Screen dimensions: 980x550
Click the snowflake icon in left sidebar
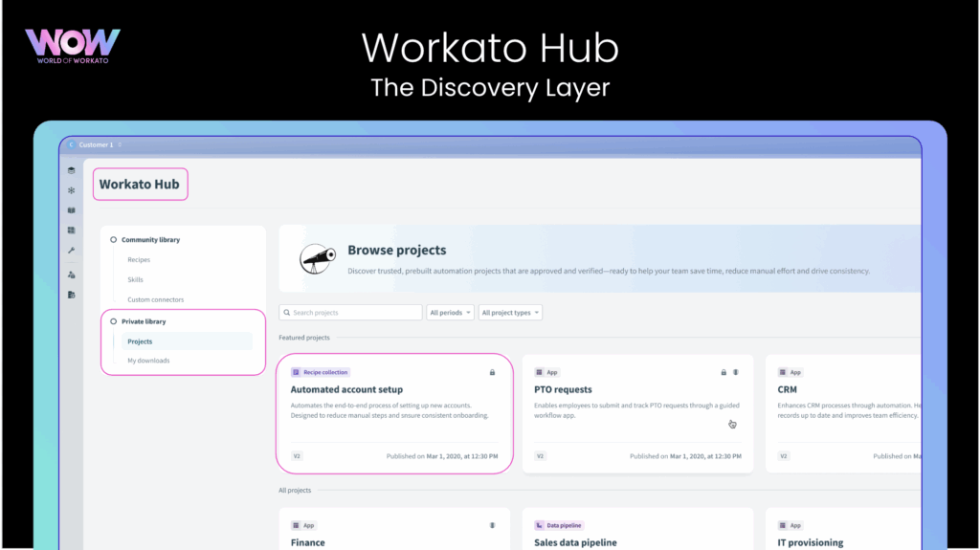tap(71, 190)
